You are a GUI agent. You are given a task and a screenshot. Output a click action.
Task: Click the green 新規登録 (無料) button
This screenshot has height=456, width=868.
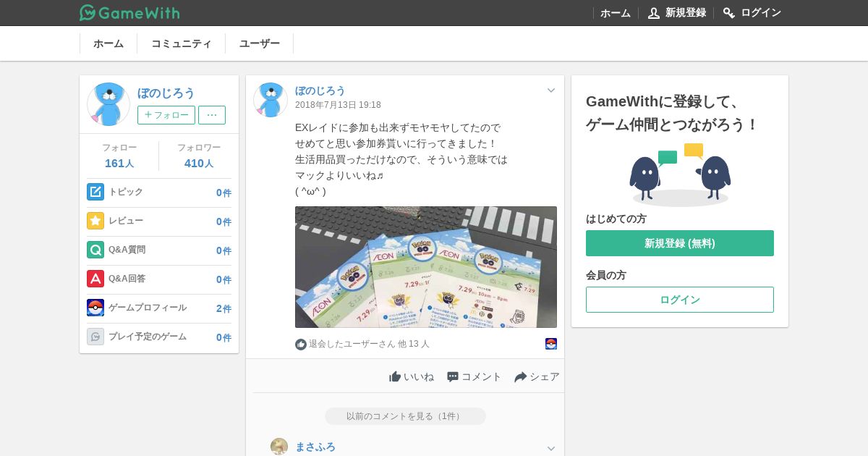(680, 243)
